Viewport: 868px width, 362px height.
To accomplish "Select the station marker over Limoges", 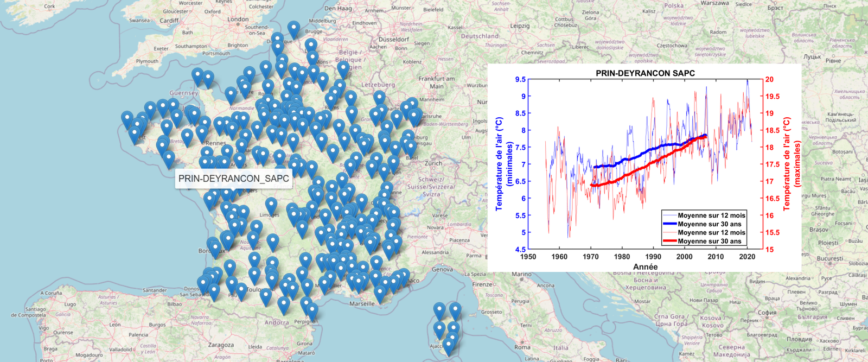I will point(271,206).
